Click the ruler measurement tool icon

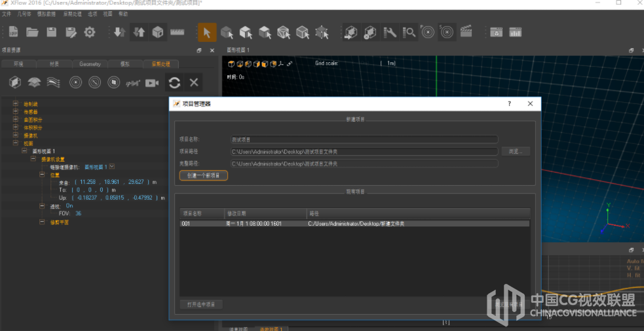point(178,33)
